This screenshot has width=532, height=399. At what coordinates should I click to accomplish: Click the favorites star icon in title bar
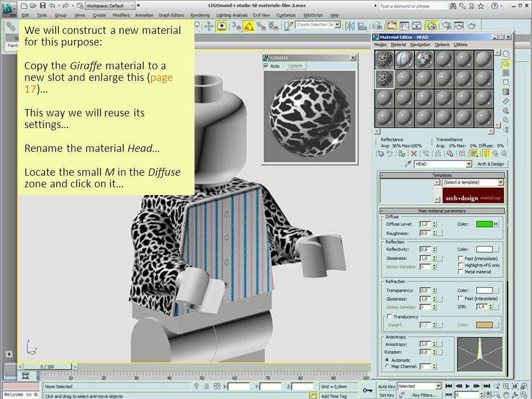tap(481, 6)
